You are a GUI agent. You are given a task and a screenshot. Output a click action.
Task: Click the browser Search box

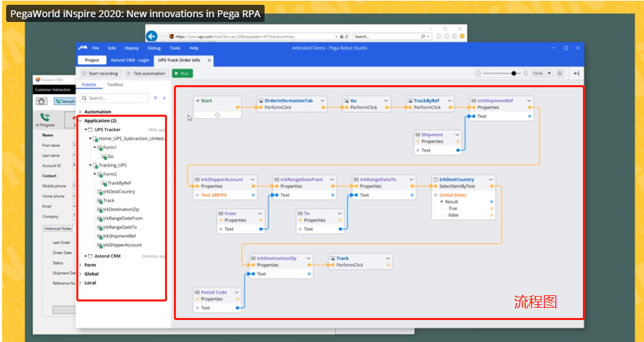pos(391,36)
